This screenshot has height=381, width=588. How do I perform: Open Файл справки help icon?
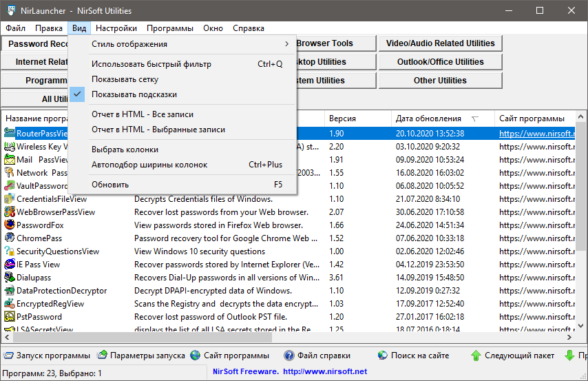289,356
